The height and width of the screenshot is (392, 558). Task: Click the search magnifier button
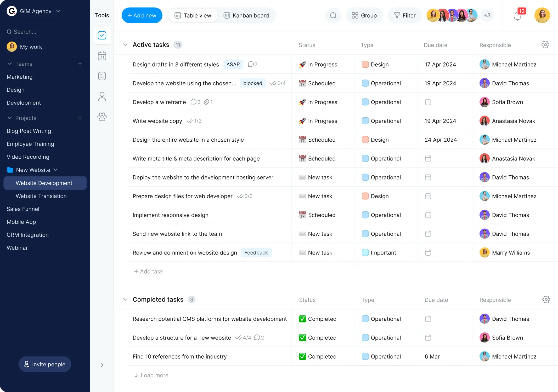(x=333, y=15)
